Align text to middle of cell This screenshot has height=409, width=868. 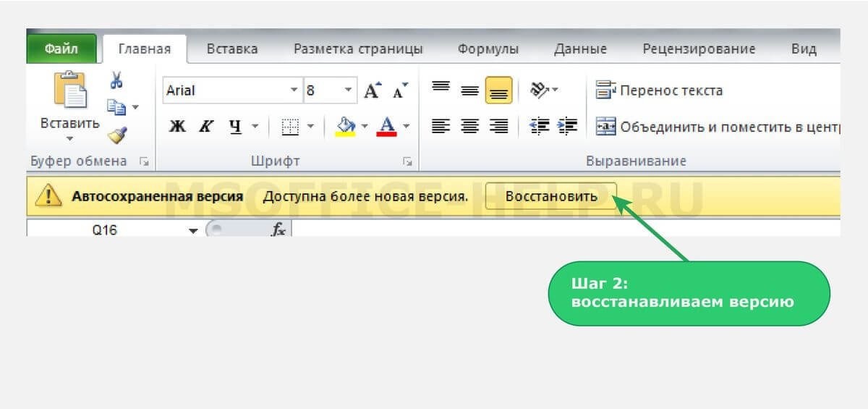tap(470, 90)
